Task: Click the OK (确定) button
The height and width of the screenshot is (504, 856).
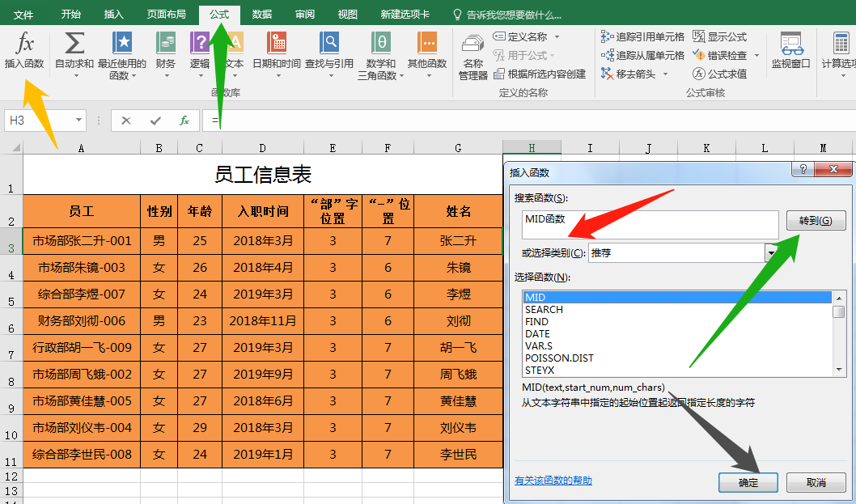Action: click(748, 483)
